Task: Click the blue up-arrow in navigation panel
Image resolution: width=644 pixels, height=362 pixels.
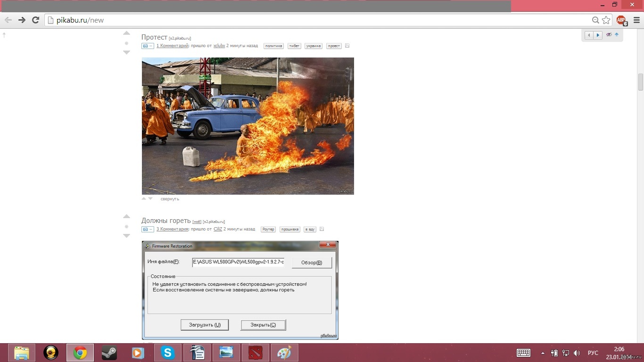Action: tap(617, 34)
